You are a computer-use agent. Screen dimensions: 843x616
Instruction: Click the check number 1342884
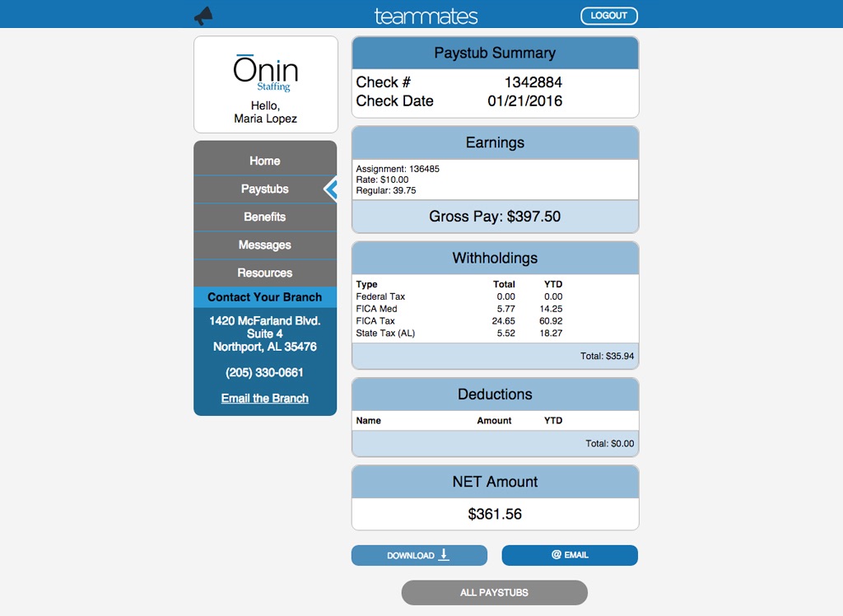pyautogui.click(x=533, y=82)
